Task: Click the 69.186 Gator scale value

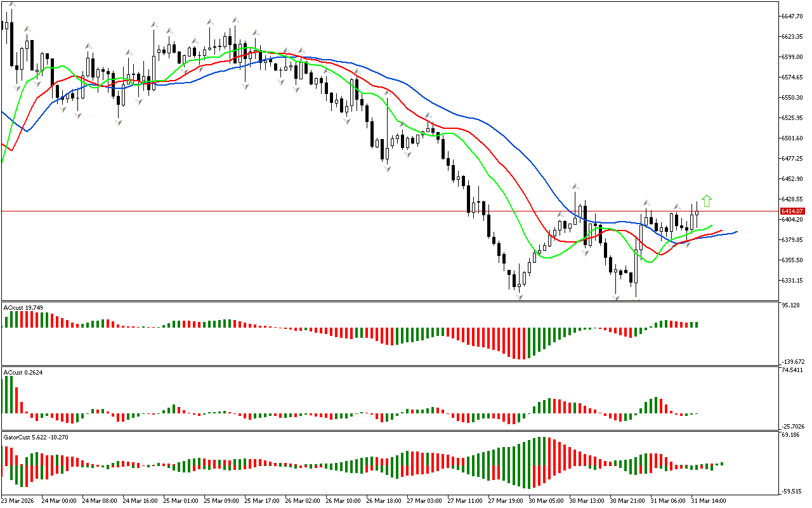Action: point(791,435)
